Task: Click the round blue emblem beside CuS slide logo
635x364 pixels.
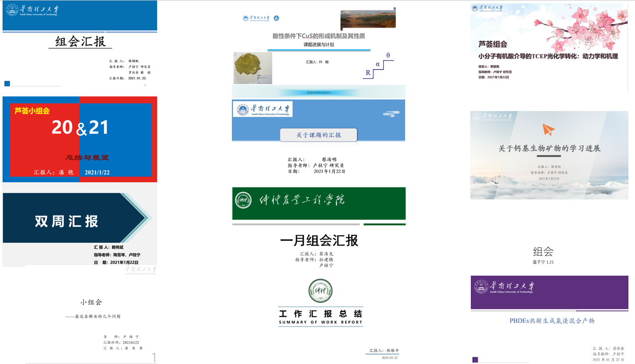Action: click(x=276, y=19)
